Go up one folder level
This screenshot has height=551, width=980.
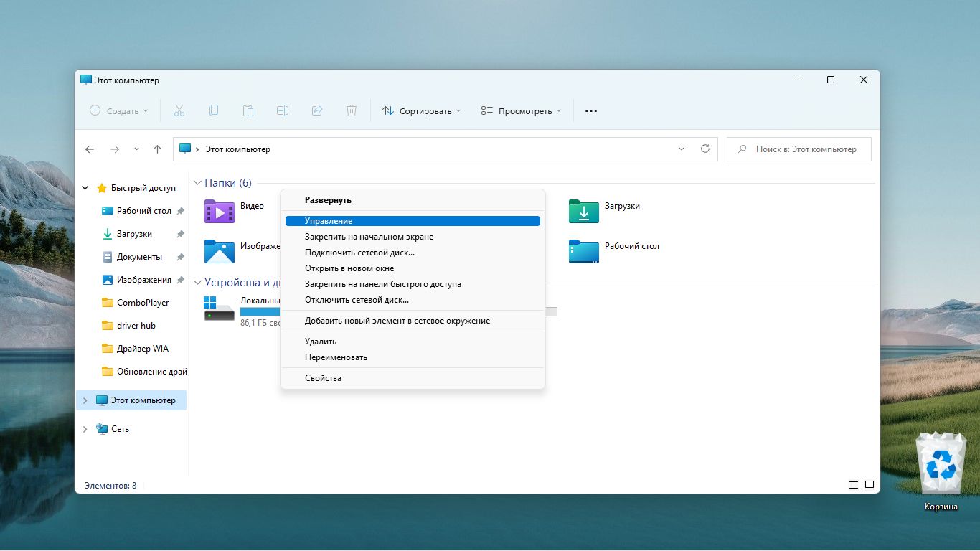point(157,149)
